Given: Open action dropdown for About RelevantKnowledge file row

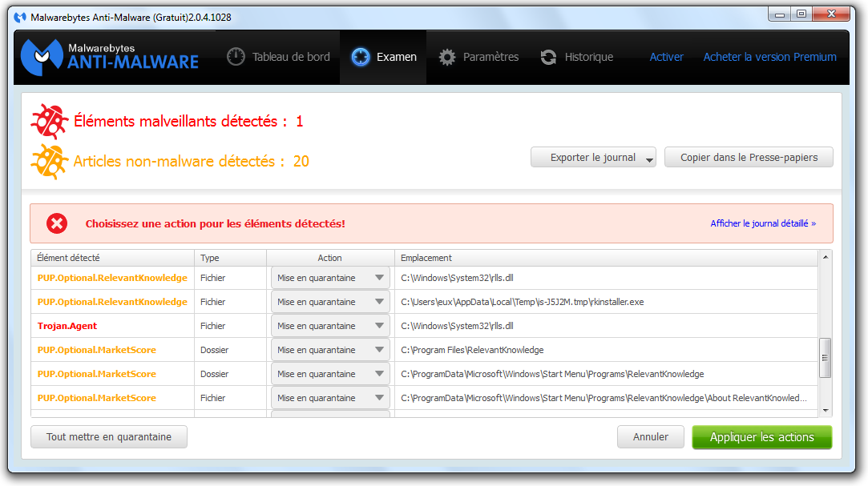Looking at the screenshot, I should click(330, 398).
